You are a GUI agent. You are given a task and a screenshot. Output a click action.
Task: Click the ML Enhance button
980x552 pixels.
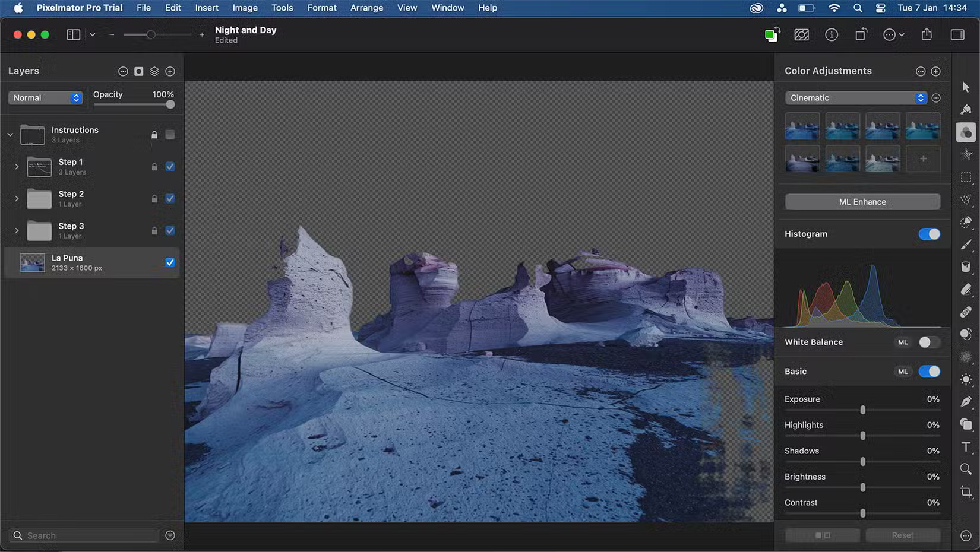862,201
